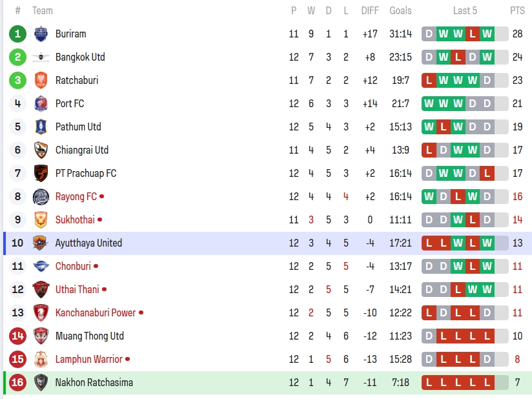Open Rayong FC team link

76,196
